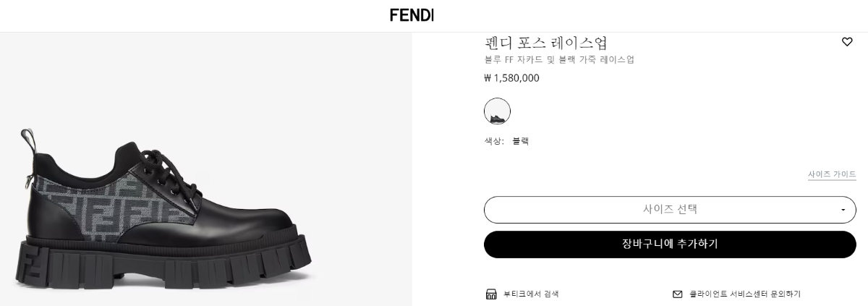Click the size selector dropdown arrow
868x306 pixels.
point(843,210)
